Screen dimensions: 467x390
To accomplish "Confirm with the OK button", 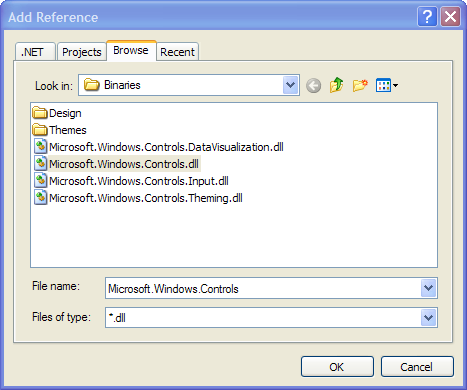I will (337, 367).
